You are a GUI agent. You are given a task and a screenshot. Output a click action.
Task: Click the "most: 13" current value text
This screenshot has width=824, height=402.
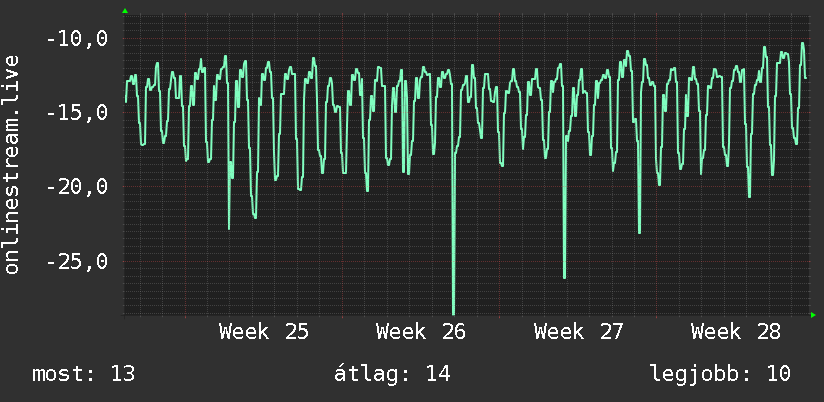point(84,374)
